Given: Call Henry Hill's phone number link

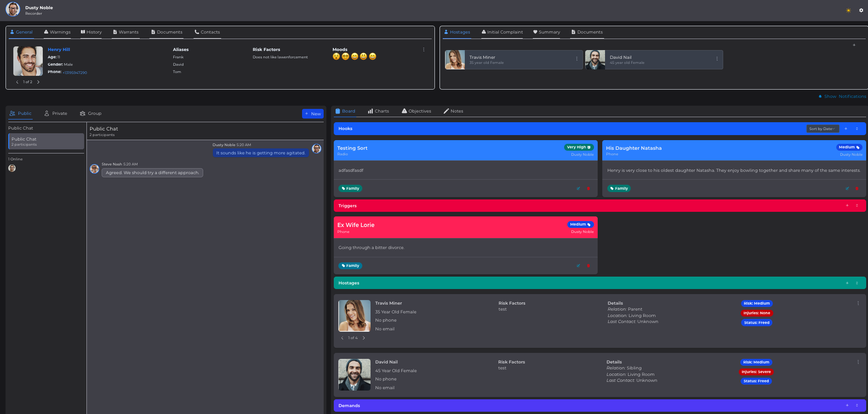Looking at the screenshot, I should pos(74,72).
